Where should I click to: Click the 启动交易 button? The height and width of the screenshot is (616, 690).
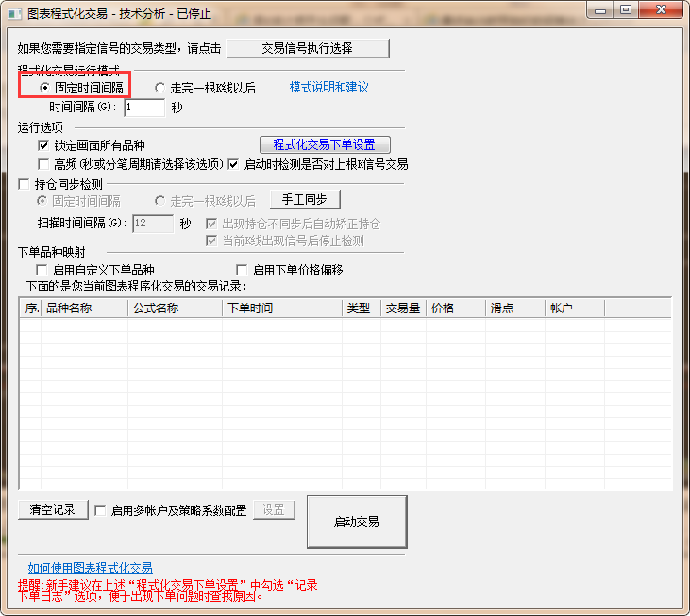click(357, 522)
